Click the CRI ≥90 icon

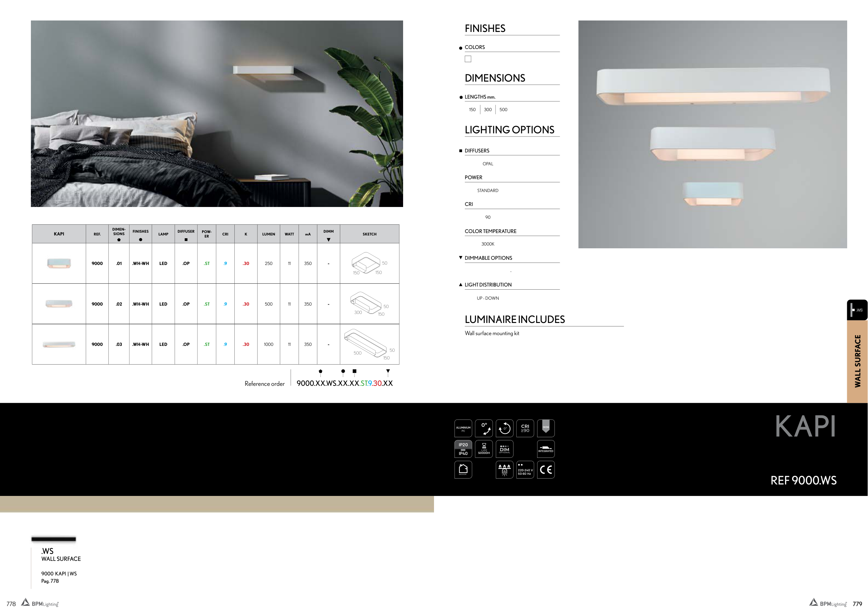coord(525,428)
